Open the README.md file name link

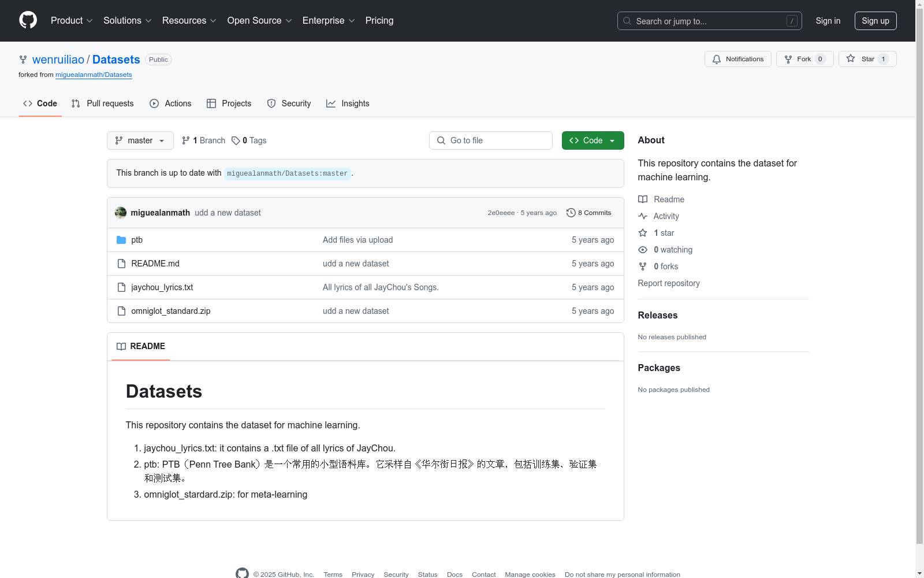click(155, 264)
